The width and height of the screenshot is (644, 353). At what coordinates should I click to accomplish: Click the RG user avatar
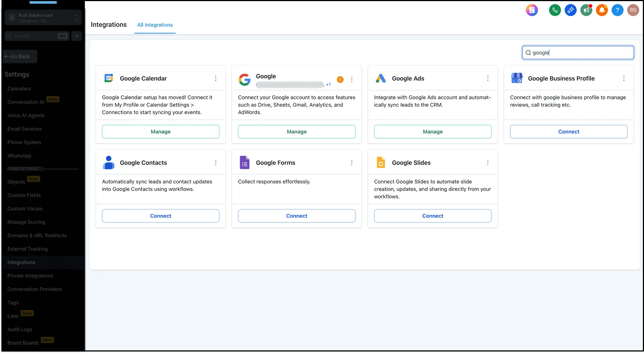click(x=633, y=10)
